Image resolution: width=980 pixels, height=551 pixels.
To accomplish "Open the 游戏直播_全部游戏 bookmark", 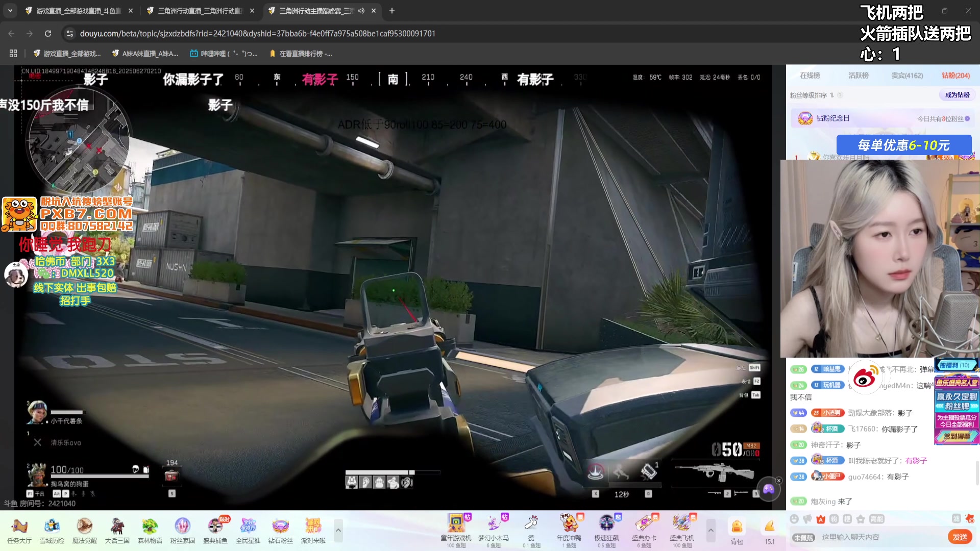I will [x=67, y=54].
